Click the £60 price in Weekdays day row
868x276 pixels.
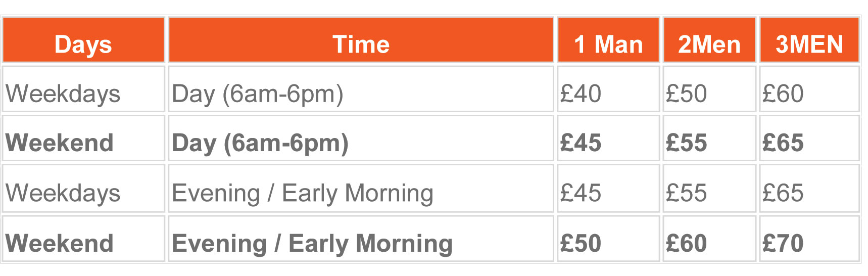coord(809,89)
